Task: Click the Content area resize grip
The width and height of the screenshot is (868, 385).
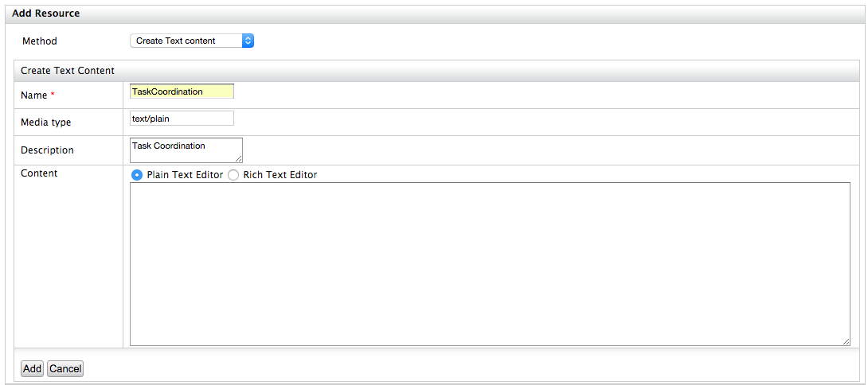Action: tap(846, 342)
